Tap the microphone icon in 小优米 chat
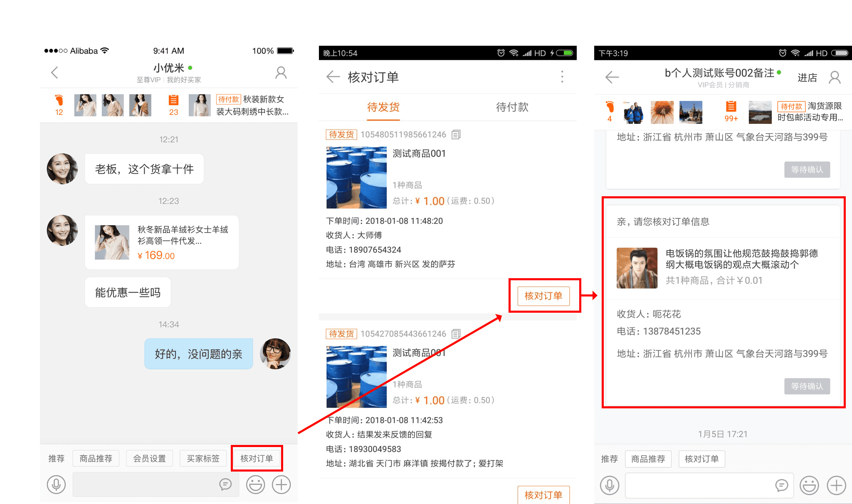The width and height of the screenshot is (852, 504). [56, 485]
